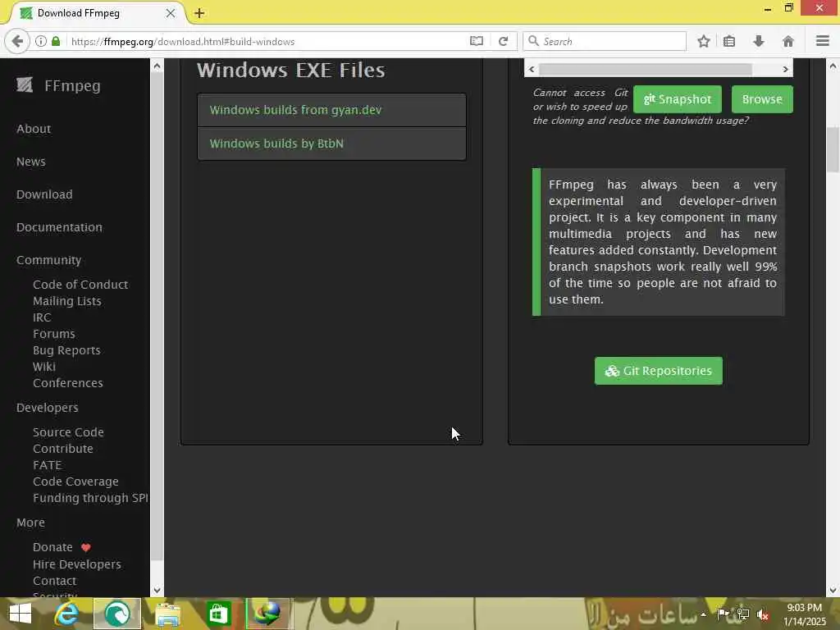
Task: Open Source Code link
Action: coord(68,432)
